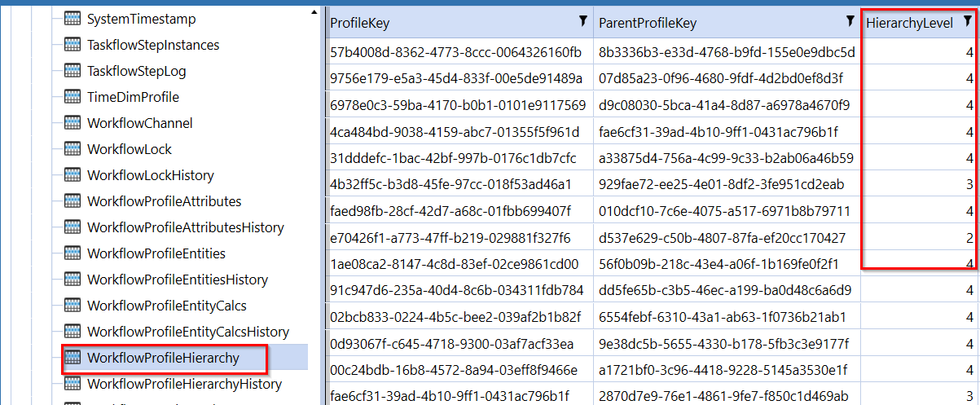Open the TaskflowStepInstances table
This screenshot has height=405, width=980.
pos(153,45)
